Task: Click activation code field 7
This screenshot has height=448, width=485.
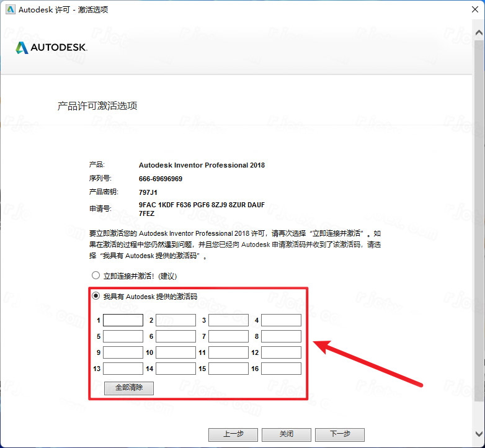Action: click(229, 336)
